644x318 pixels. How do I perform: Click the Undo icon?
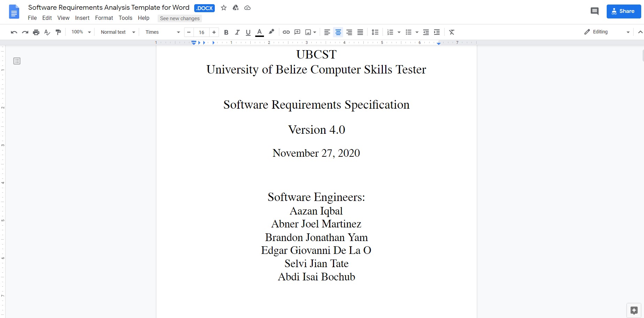(14, 32)
